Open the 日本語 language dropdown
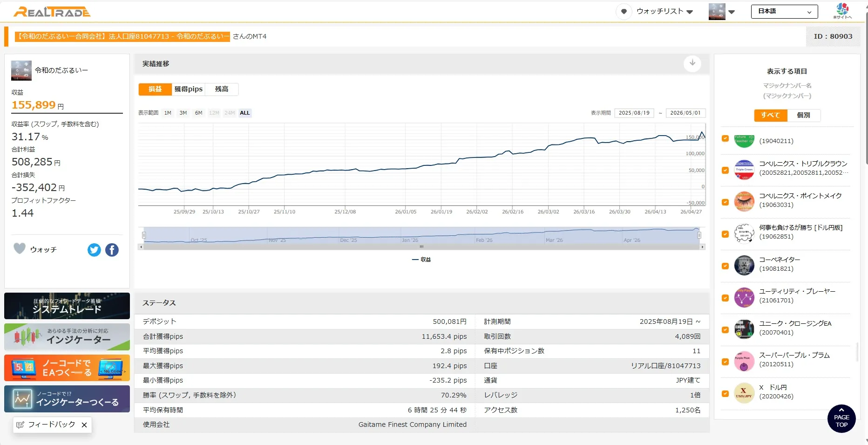The width and height of the screenshot is (868, 445). 785,12
